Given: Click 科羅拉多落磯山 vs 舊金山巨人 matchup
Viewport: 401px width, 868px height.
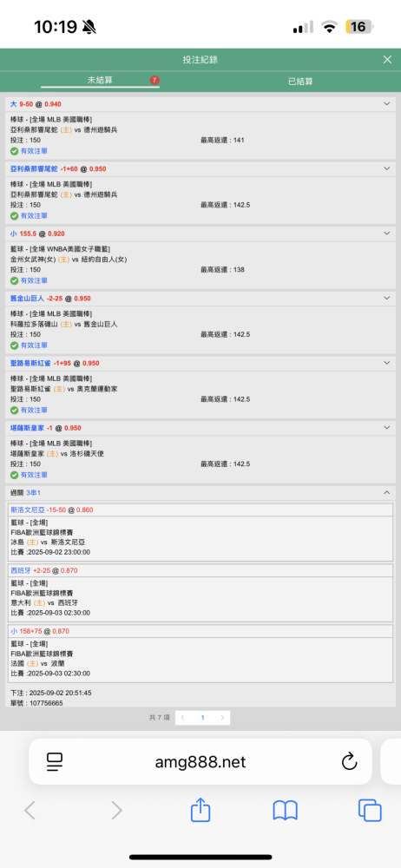Looking at the screenshot, I should (64, 324).
